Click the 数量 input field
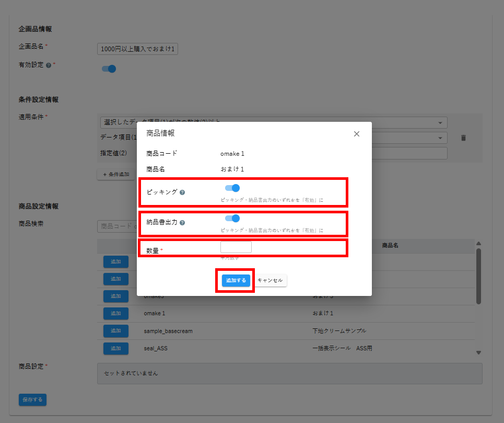Screen dimensions: 504x423 [236, 247]
